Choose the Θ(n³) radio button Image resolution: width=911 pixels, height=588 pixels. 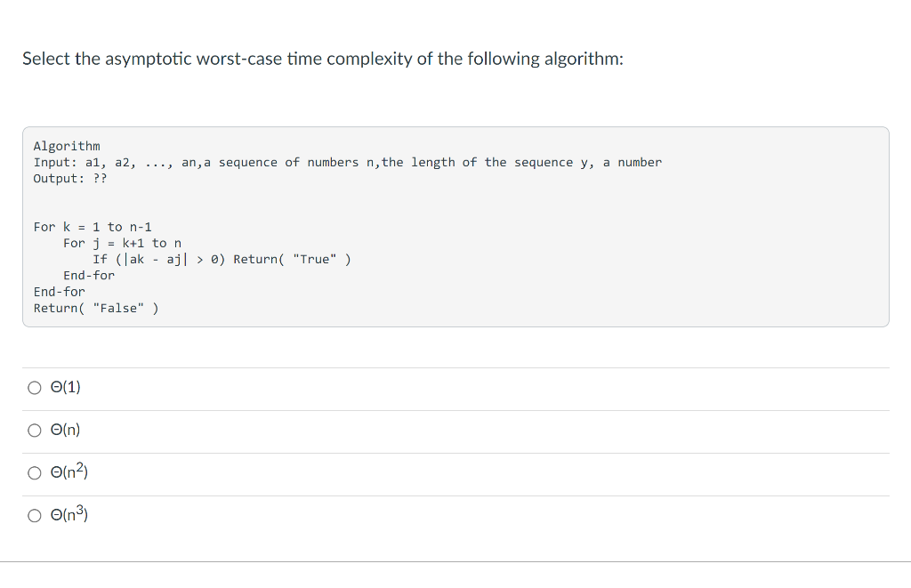click(35, 515)
